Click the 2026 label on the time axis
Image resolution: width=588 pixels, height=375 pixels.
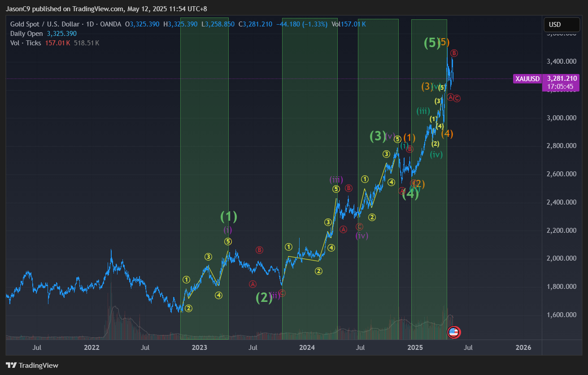523,348
